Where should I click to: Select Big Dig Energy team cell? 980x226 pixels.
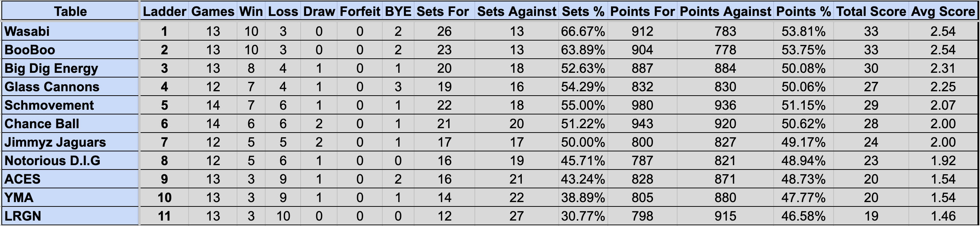tap(70, 68)
